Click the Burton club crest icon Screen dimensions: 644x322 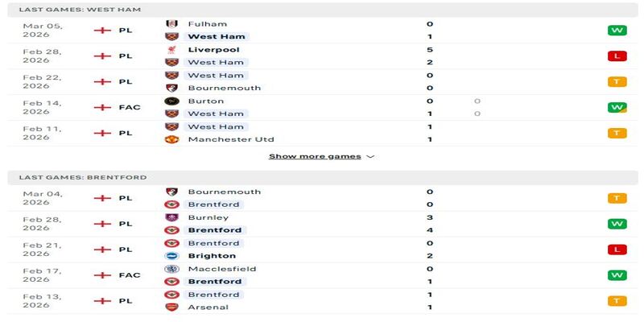tap(171, 101)
